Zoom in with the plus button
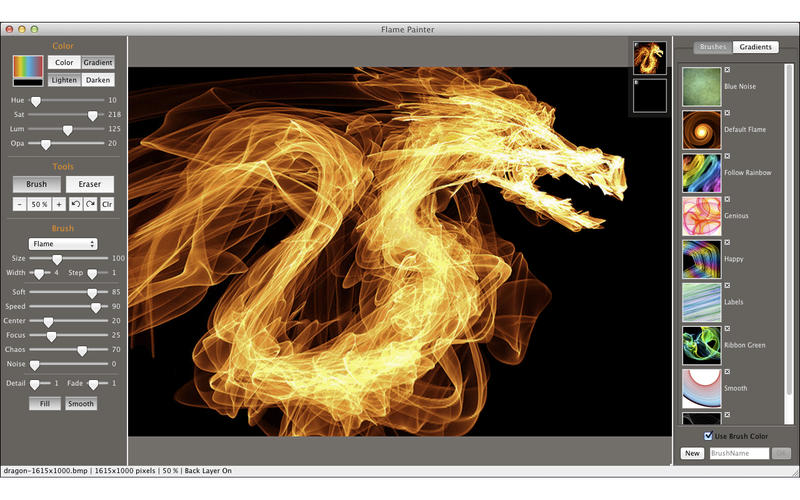800x500 pixels. [x=59, y=204]
